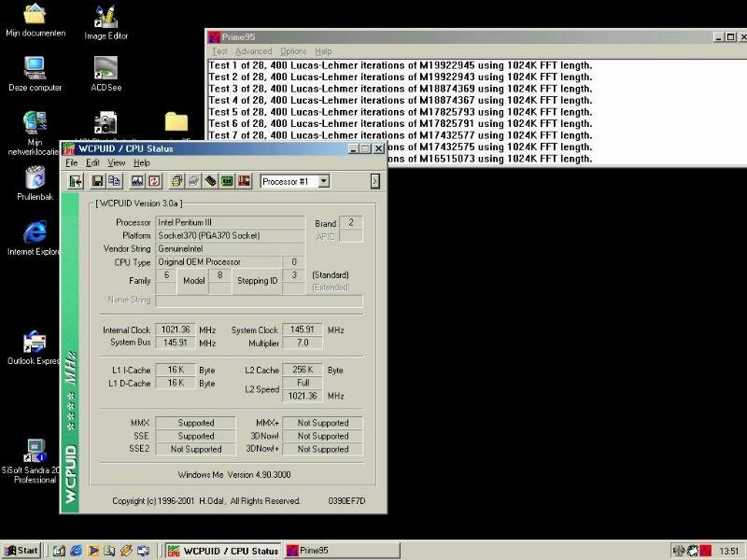This screenshot has width=747, height=560.
Task: Open the ACDSee desktop icon
Action: (x=106, y=73)
